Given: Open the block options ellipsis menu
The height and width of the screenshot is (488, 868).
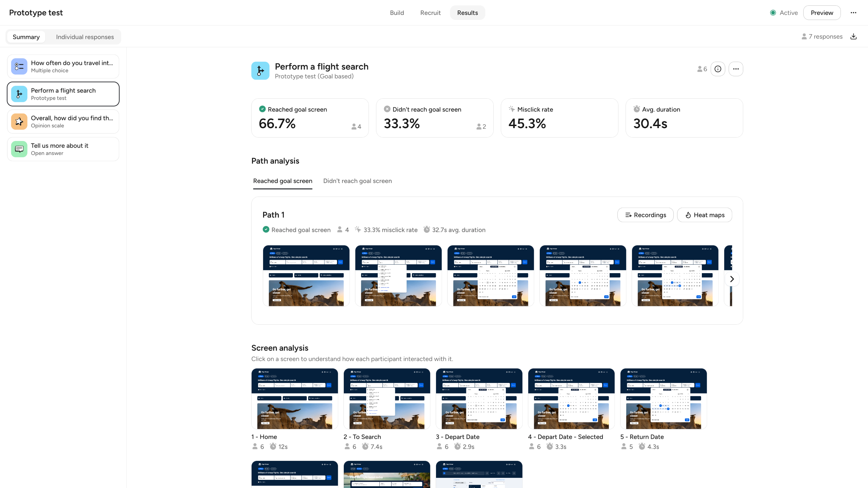Looking at the screenshot, I should point(736,69).
